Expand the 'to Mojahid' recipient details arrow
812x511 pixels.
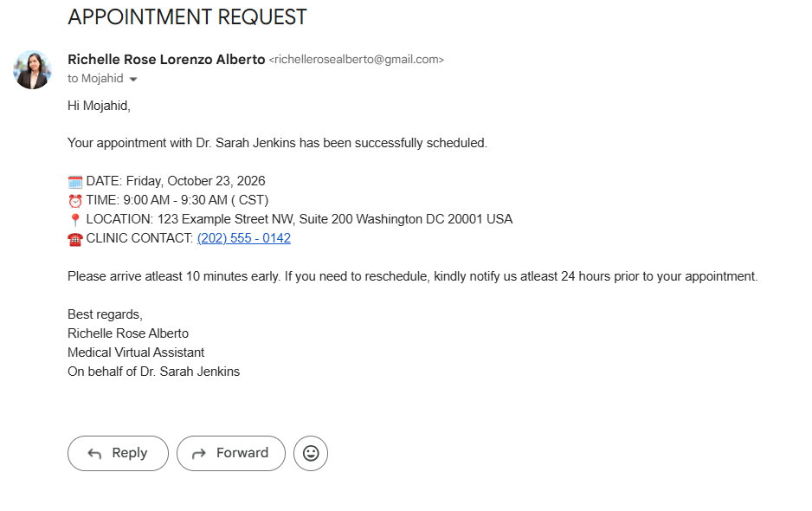(x=133, y=80)
